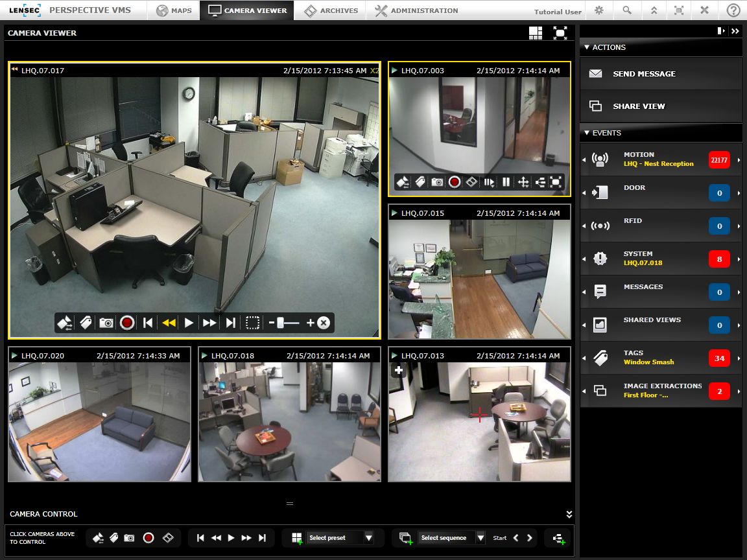Toggle the region select box on LHQ.07.017
Screen dimensions: 747x560
(252, 323)
